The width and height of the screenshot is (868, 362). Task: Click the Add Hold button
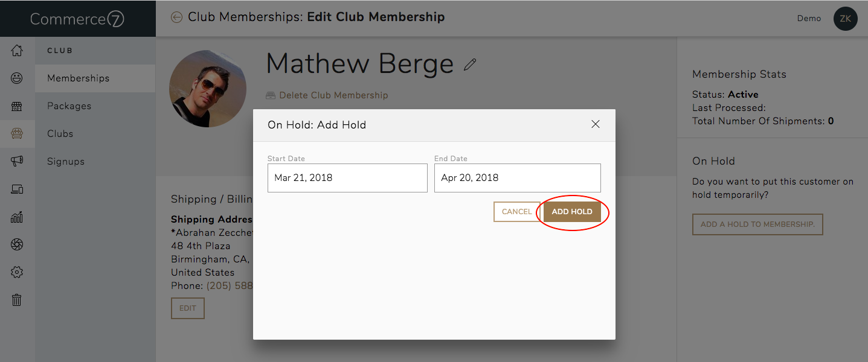tap(572, 212)
